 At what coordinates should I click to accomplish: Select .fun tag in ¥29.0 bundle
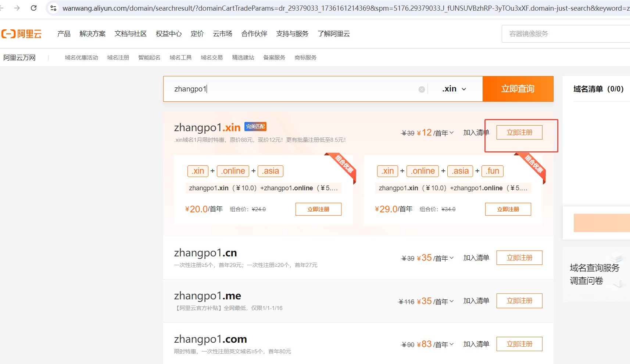(493, 171)
